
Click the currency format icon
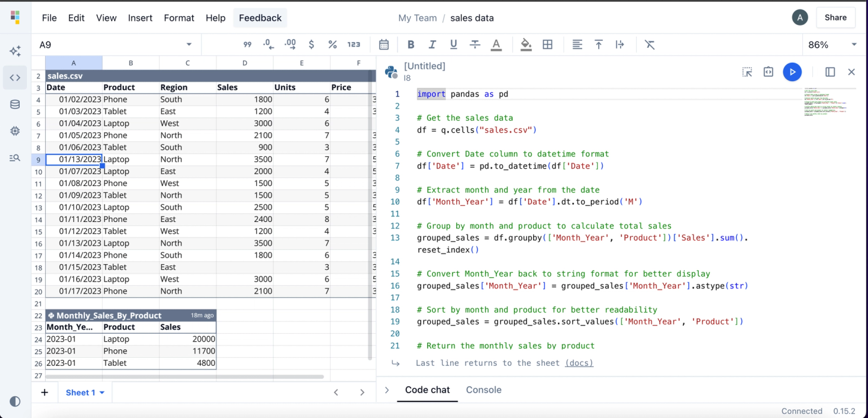coord(312,44)
